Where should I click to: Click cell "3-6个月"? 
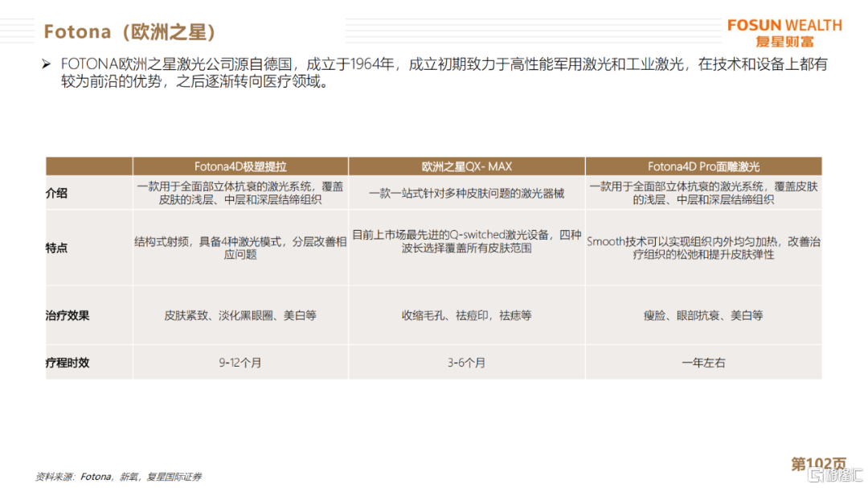point(467,363)
